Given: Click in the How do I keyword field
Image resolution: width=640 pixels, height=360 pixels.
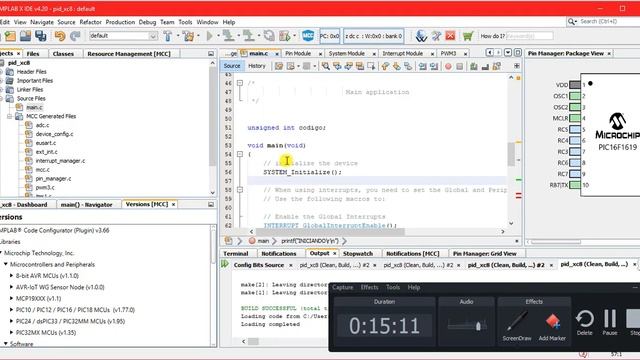Looking at the screenshot, I should click(x=529, y=36).
